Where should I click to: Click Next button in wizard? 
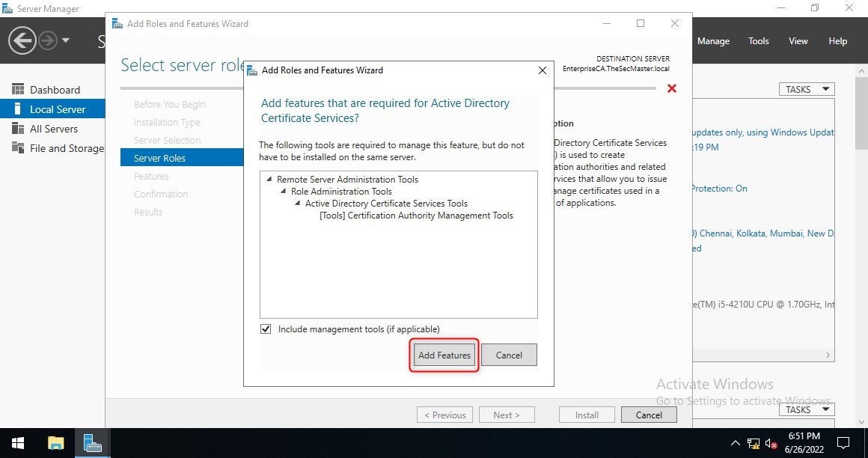507,415
